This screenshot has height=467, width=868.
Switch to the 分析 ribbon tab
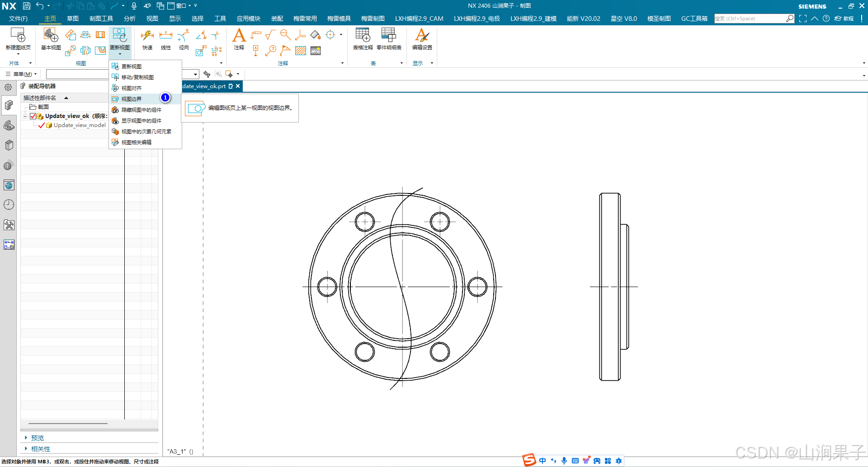point(130,19)
